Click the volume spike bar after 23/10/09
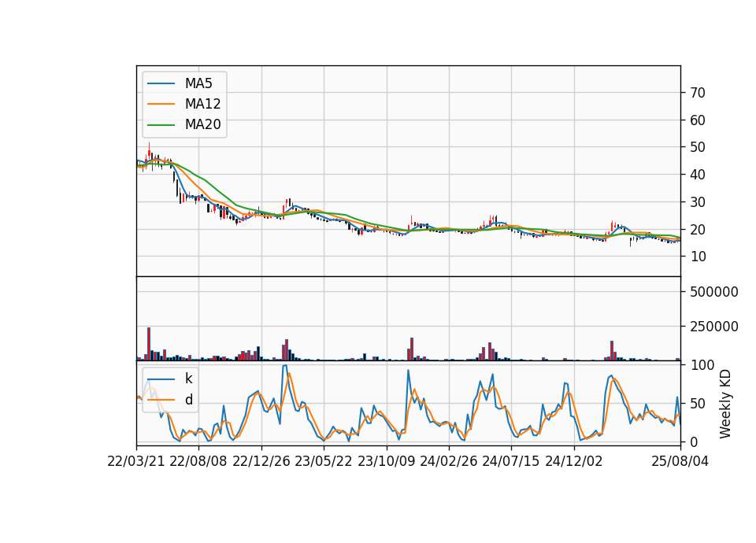 412,349
